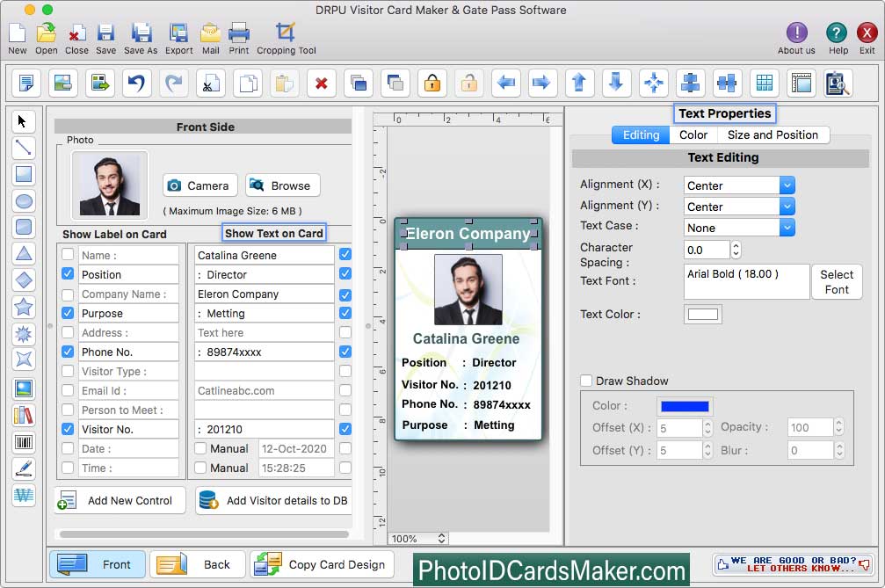Click the Export icon
The height and width of the screenshot is (588, 885).
[179, 33]
